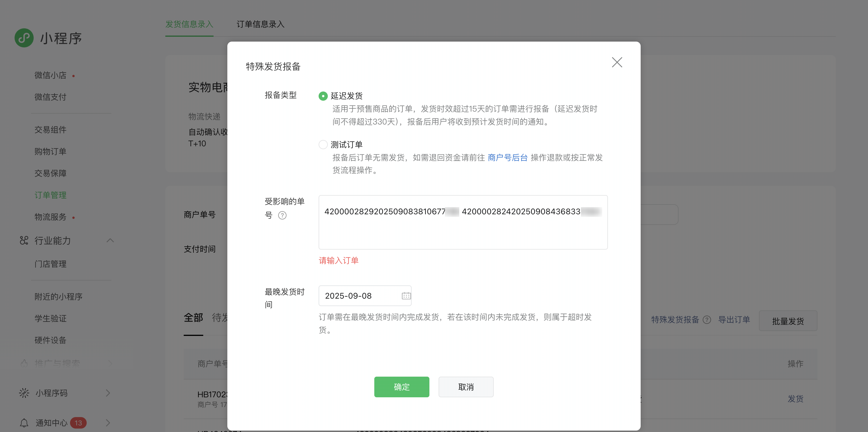Image resolution: width=868 pixels, height=432 pixels.
Task: Open 订单管理 in the sidebar
Action: (51, 195)
